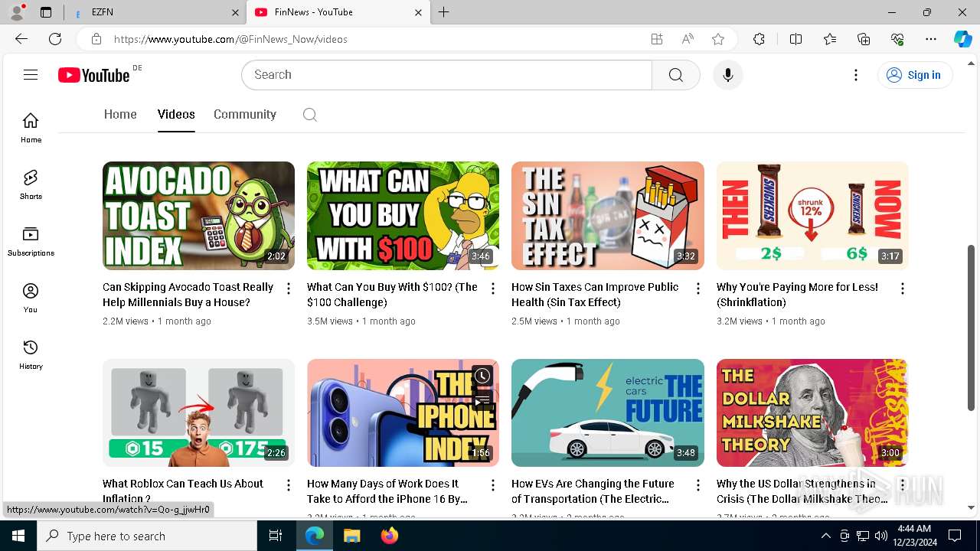
Task: Switch to the Community channel tab
Action: [x=245, y=115]
